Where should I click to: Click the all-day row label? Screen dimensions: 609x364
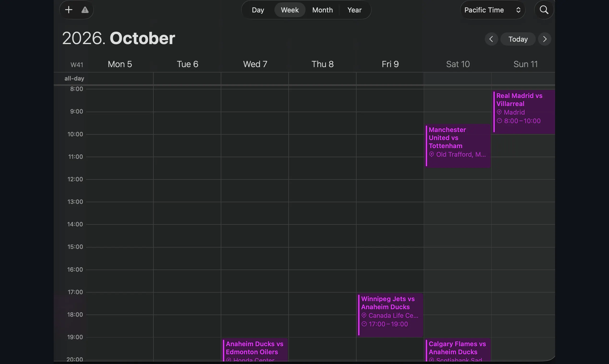tap(74, 79)
